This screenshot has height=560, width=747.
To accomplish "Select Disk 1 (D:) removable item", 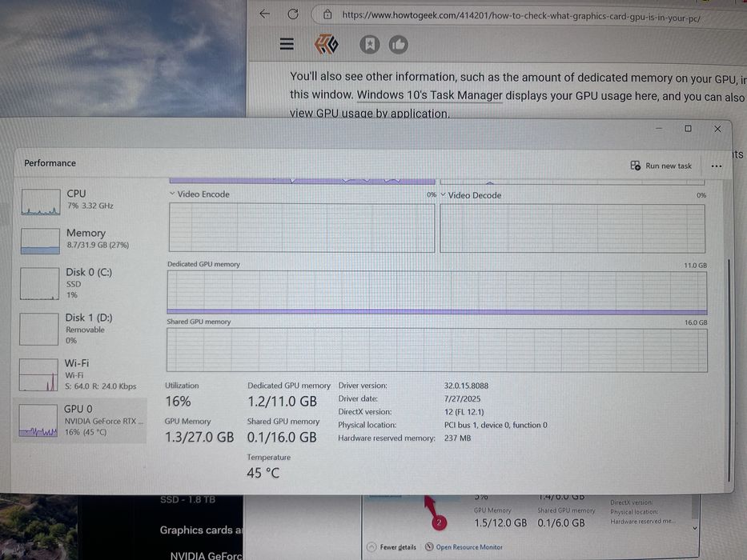I will pos(81,329).
